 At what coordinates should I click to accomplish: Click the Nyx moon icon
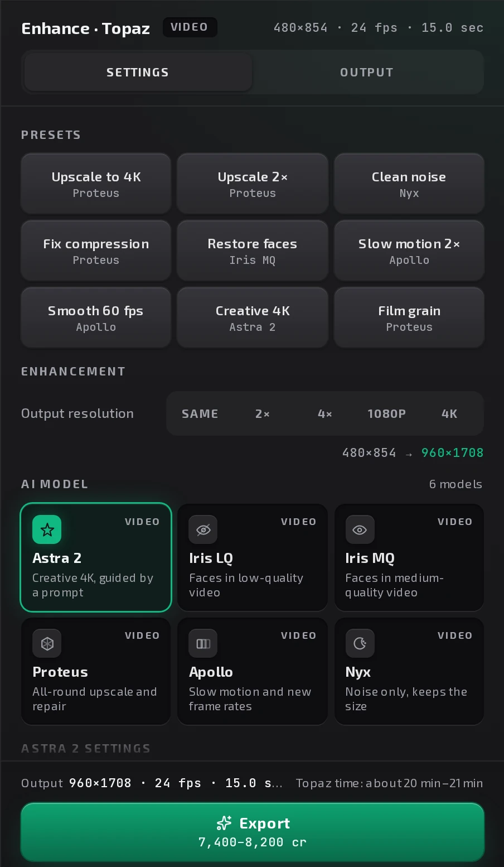click(360, 643)
